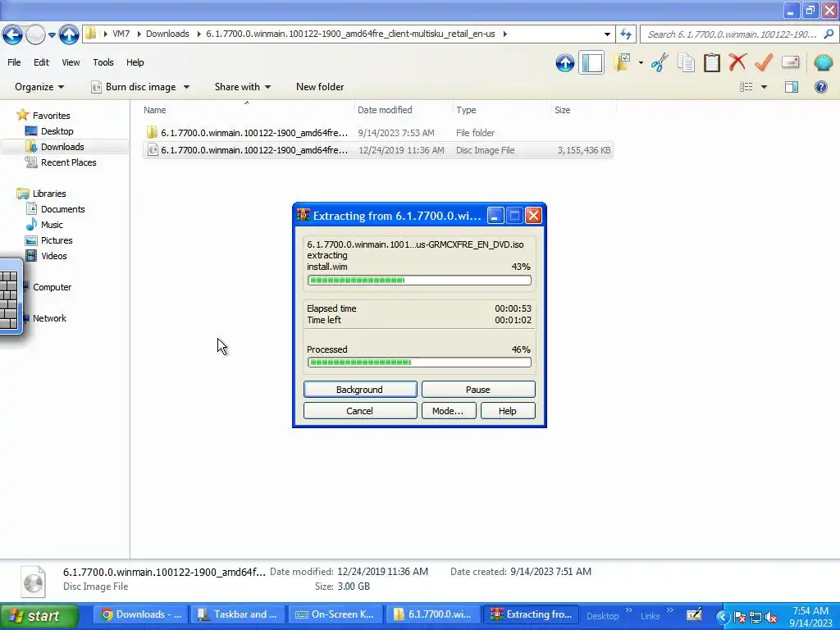This screenshot has width=840, height=630.
Task: Click the search magnifier icon
Action: [x=829, y=34]
